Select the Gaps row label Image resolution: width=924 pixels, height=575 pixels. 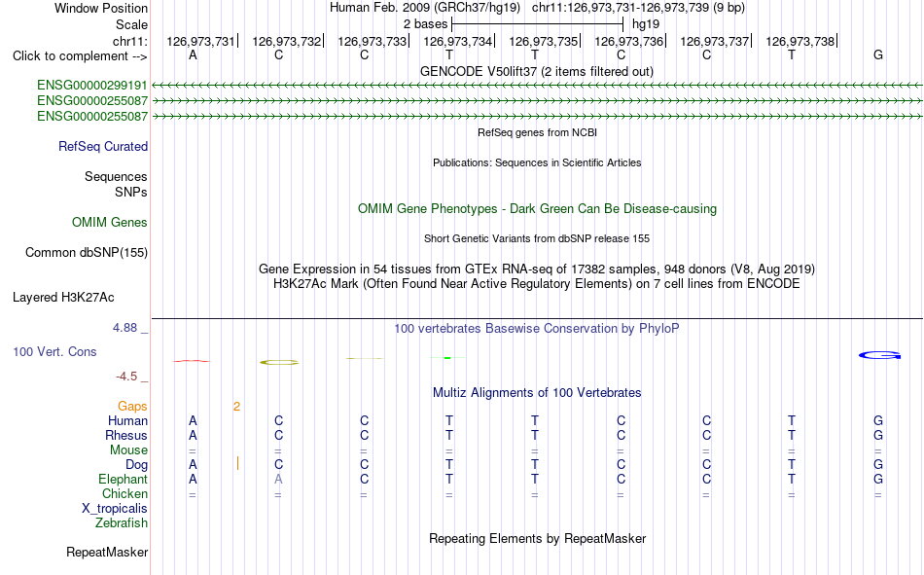[x=132, y=407]
